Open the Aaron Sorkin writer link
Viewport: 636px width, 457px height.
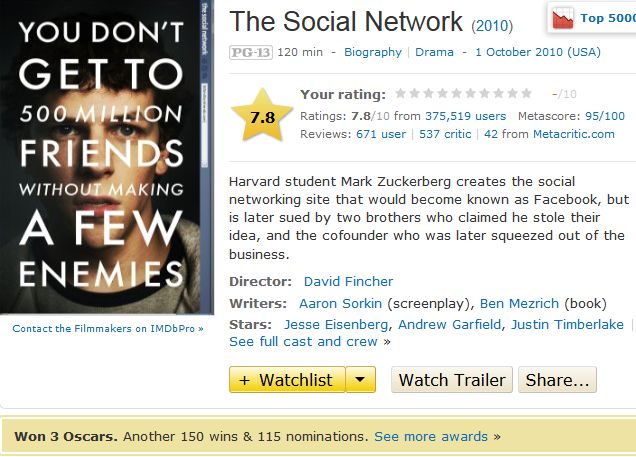[341, 303]
